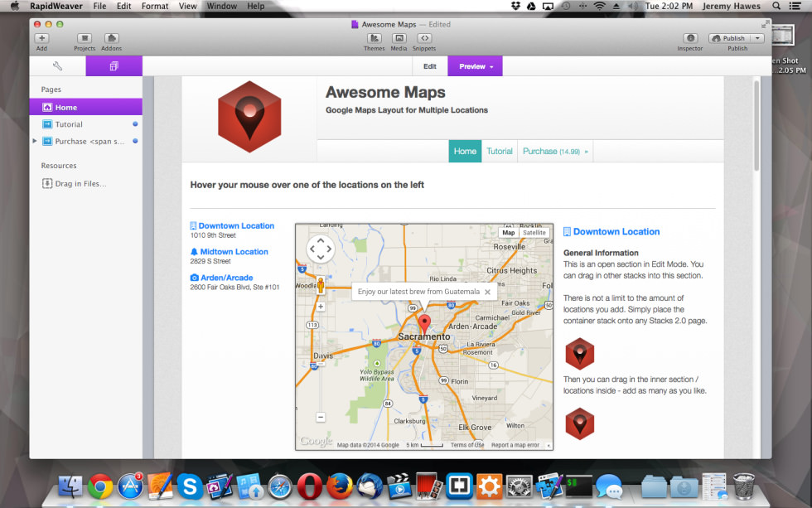Open Opera from the dock
Viewport: 812px width, 508px height.
tap(309, 486)
